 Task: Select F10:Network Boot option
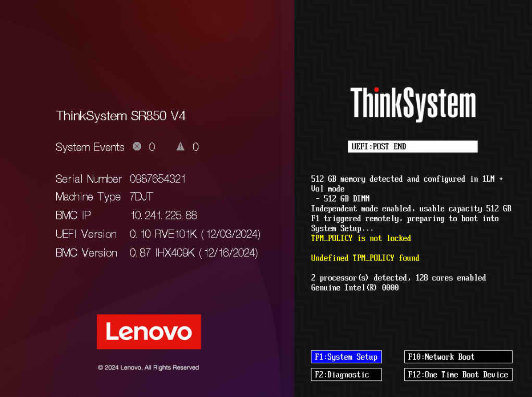458,357
